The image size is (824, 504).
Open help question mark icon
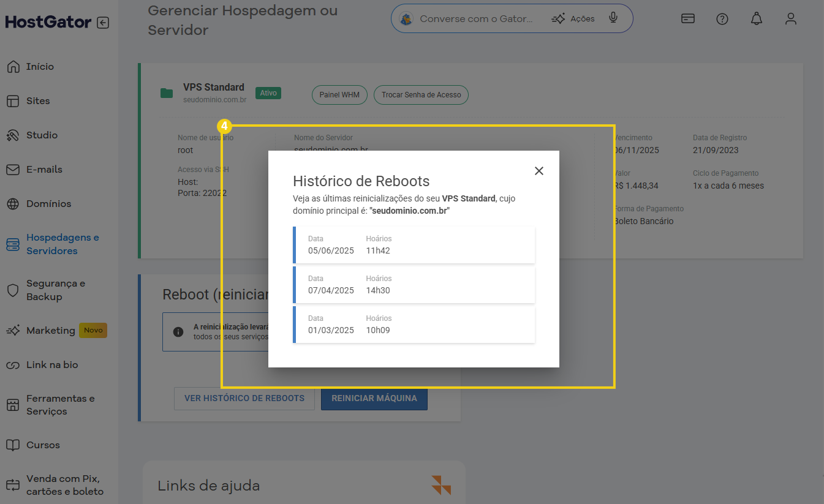(722, 19)
